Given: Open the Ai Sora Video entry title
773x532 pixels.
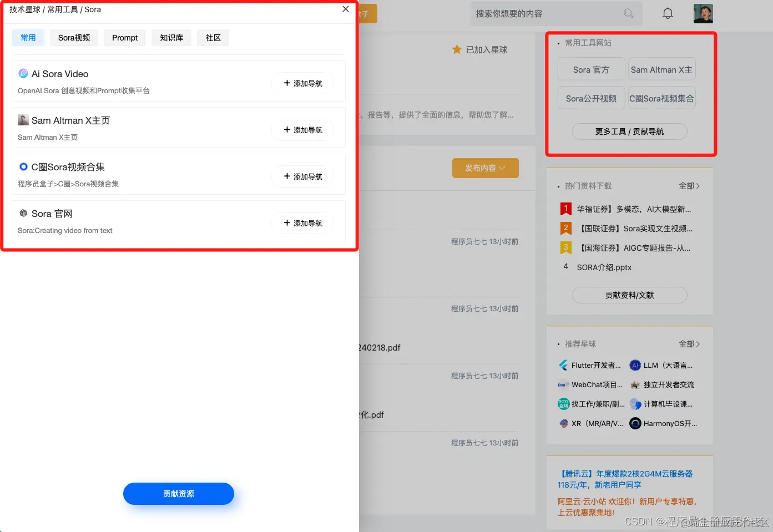Looking at the screenshot, I should tap(60, 74).
